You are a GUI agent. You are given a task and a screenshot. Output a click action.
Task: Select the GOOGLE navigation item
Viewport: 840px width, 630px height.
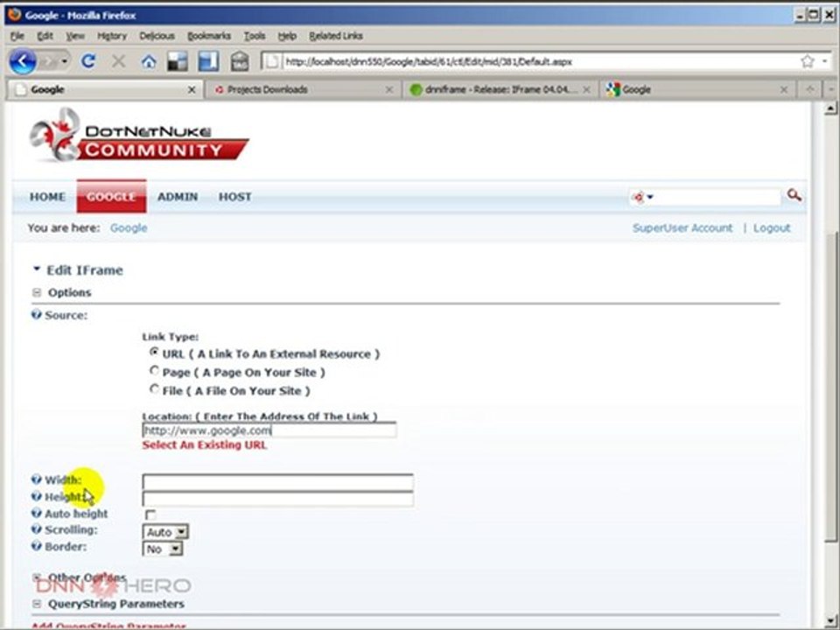point(111,197)
